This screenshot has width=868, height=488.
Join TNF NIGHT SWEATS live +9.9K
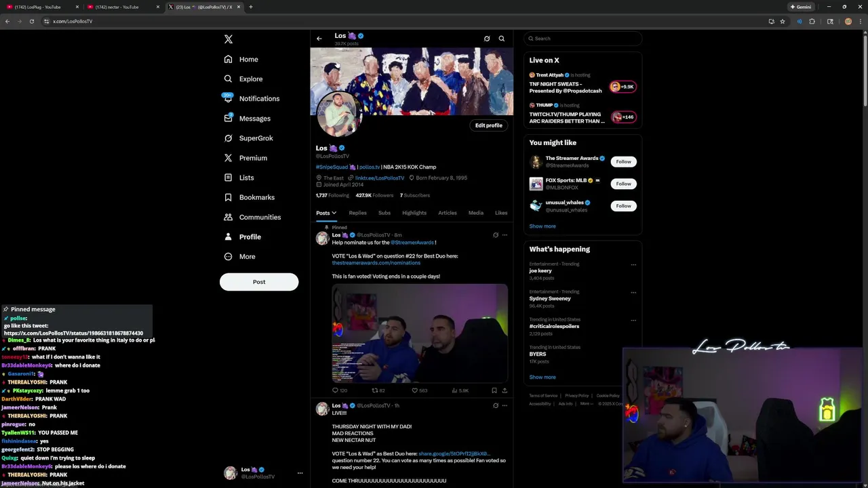[623, 87]
